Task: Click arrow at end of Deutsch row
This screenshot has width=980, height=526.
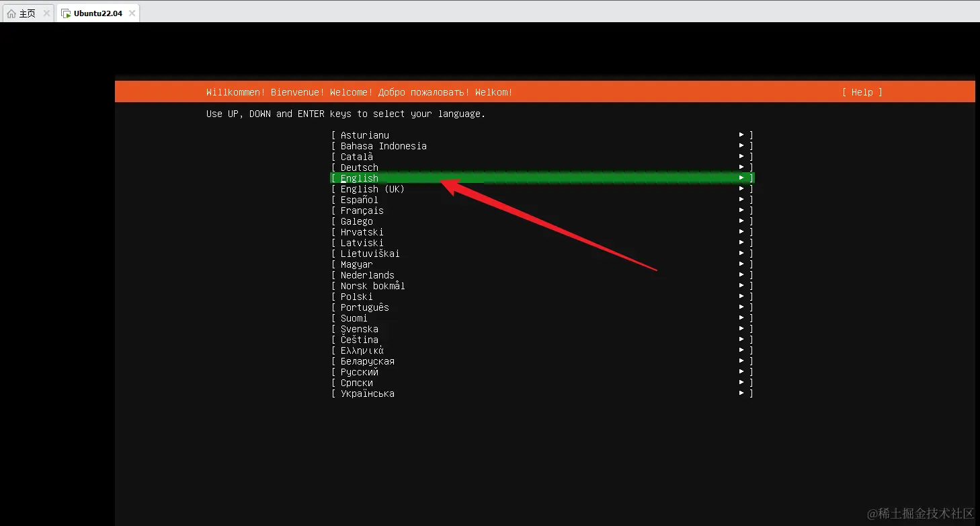Action: [x=741, y=167]
